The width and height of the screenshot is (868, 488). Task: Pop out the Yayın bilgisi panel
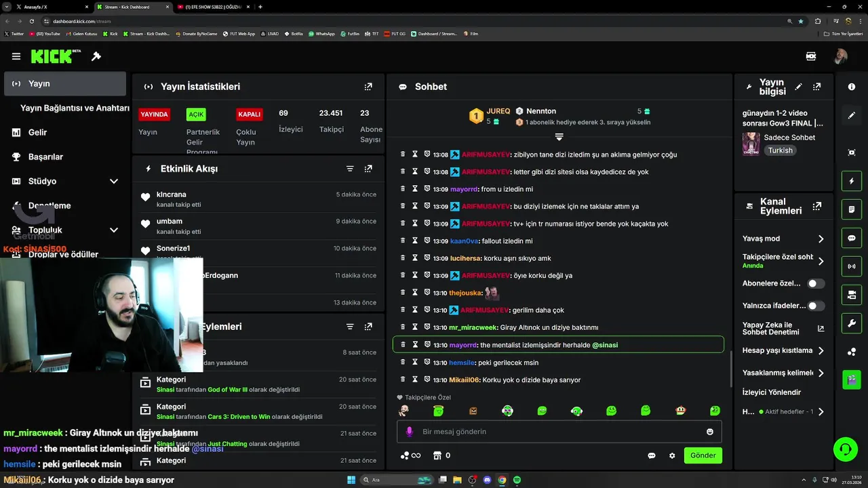(817, 87)
